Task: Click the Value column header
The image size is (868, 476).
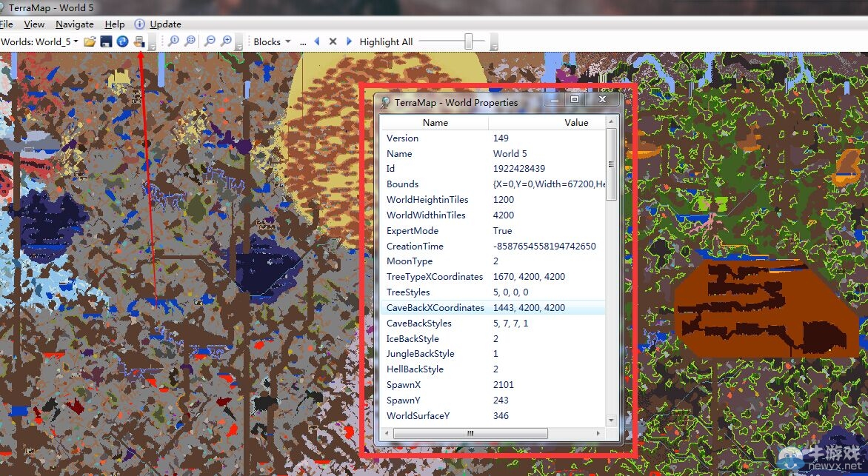Action: point(576,122)
